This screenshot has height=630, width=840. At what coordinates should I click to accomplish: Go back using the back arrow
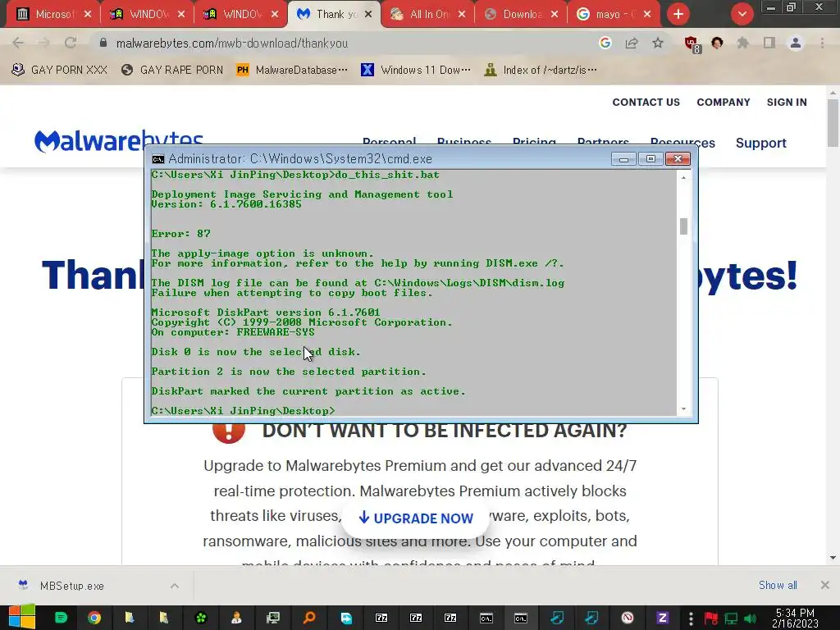tap(18, 43)
